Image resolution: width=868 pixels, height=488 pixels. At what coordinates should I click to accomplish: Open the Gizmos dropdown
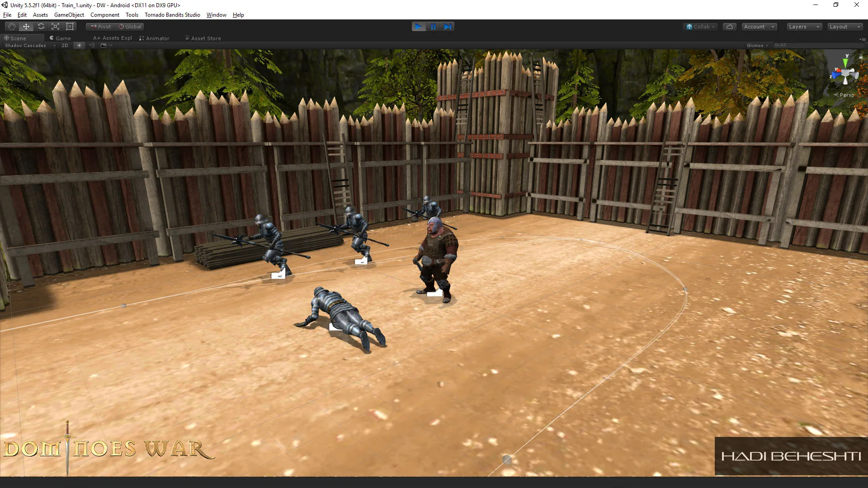(x=757, y=46)
